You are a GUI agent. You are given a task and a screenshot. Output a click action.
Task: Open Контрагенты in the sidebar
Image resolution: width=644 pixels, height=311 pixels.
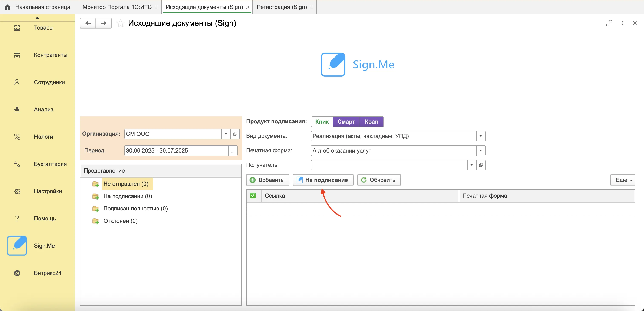[51, 55]
